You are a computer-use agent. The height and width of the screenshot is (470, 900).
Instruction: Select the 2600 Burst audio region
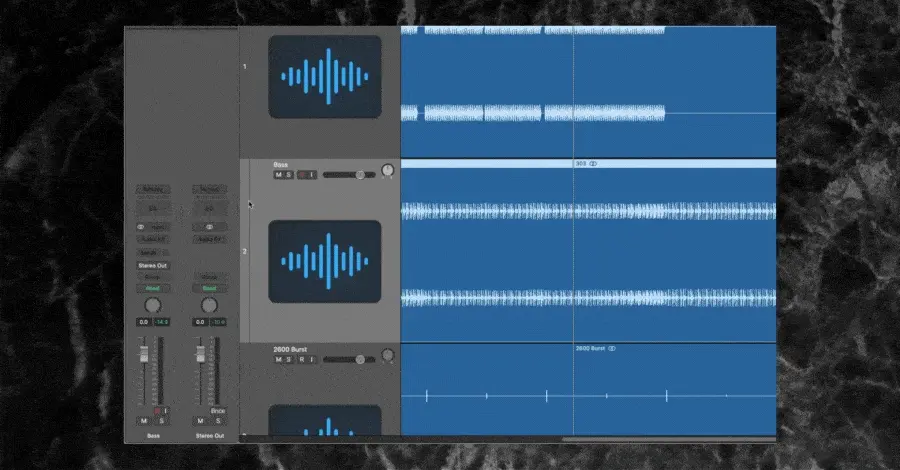(x=588, y=390)
